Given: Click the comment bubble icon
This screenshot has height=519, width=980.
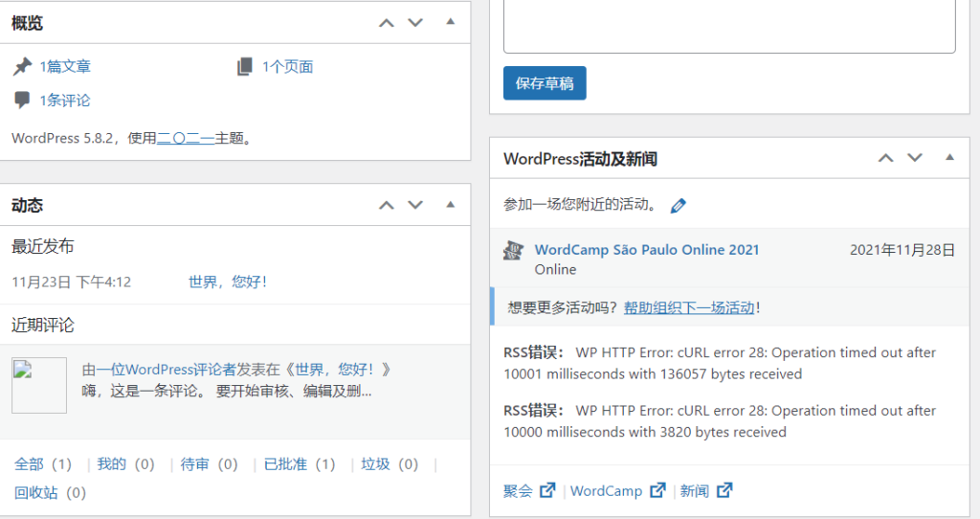Looking at the screenshot, I should point(22,100).
